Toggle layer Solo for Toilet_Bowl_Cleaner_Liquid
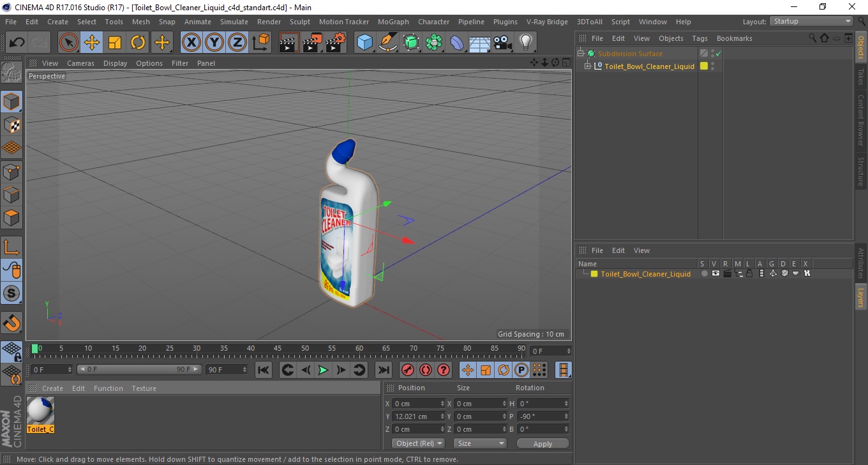The width and height of the screenshot is (868, 465). 704,273
